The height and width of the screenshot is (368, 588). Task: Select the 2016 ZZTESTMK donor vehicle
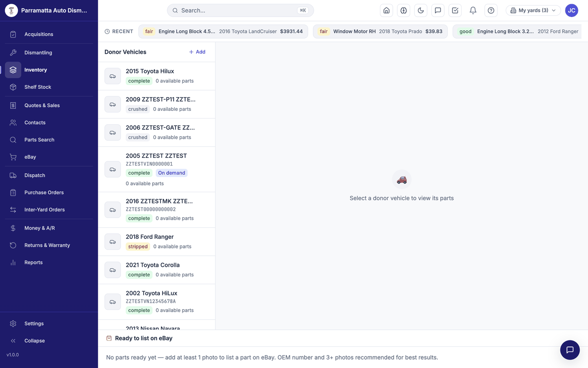click(x=157, y=210)
